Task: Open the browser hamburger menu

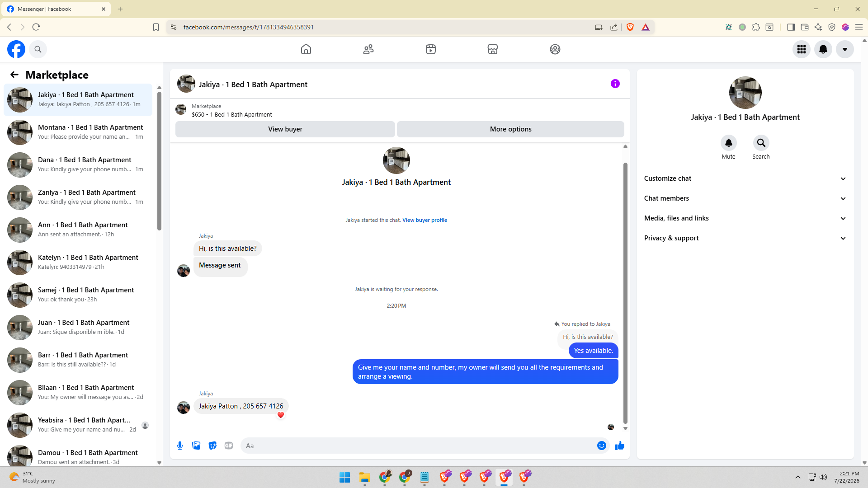Action: coord(859,27)
